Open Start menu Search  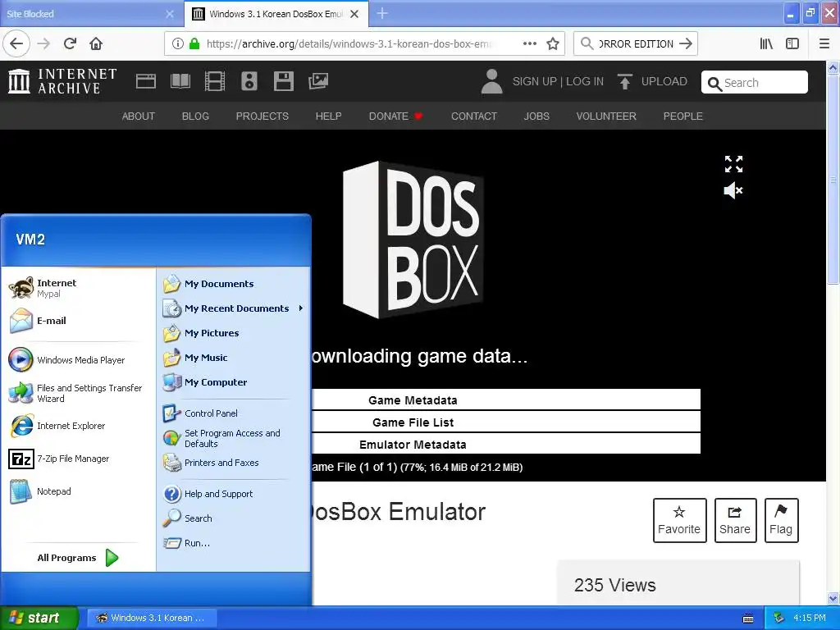tap(234, 518)
